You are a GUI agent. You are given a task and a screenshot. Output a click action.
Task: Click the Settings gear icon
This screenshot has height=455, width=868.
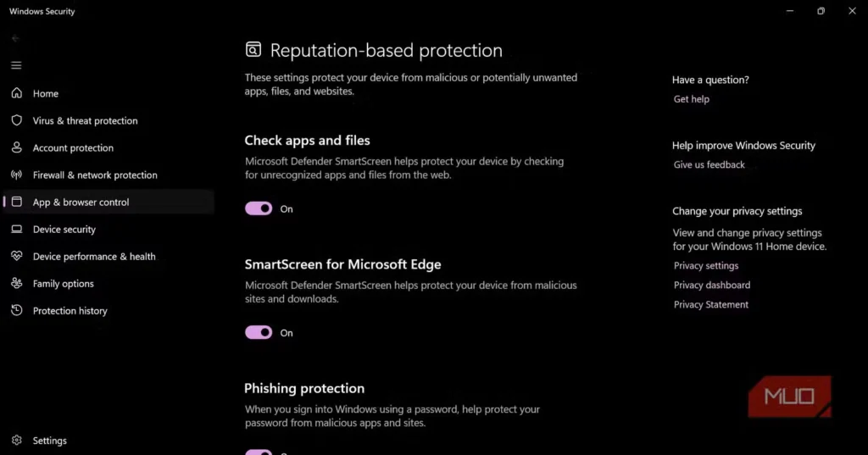pos(16,441)
